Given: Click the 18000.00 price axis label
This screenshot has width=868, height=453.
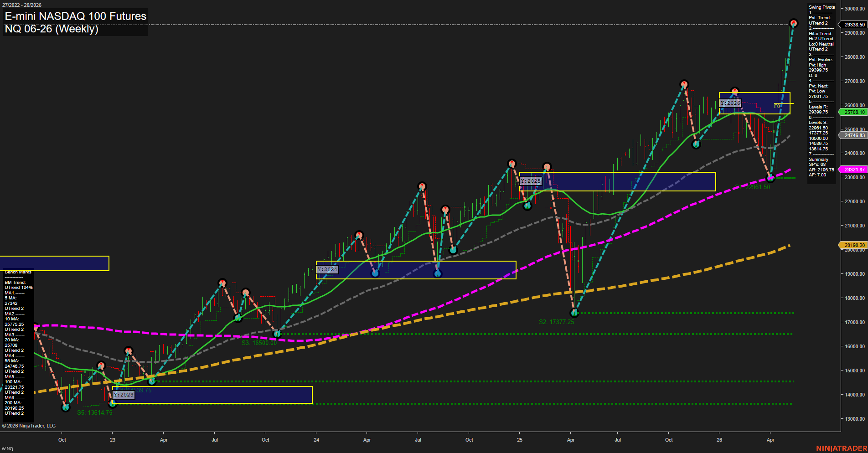Looking at the screenshot, I should pos(855,298).
